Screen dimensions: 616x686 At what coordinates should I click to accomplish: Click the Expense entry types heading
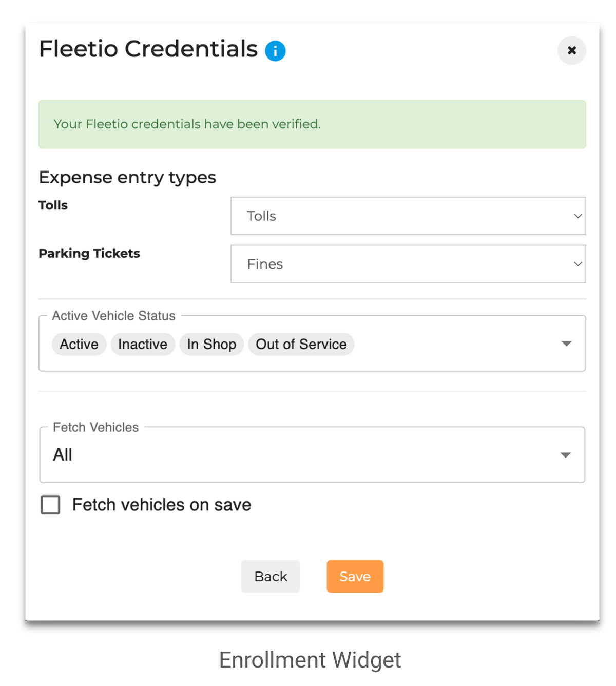tap(127, 178)
